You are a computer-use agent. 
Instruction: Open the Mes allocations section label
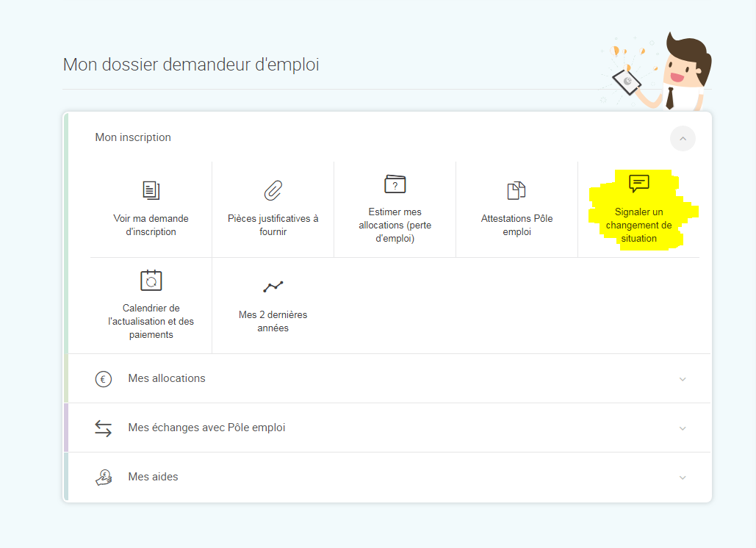click(x=167, y=378)
